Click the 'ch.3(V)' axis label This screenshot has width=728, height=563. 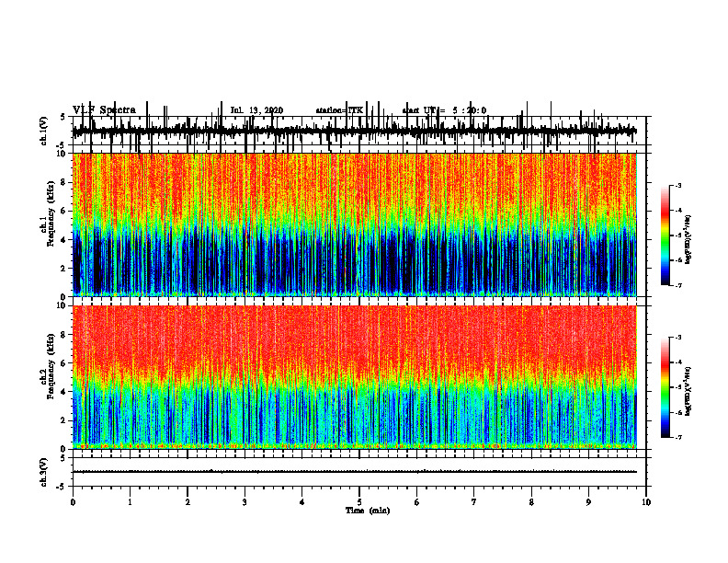pyautogui.click(x=44, y=472)
